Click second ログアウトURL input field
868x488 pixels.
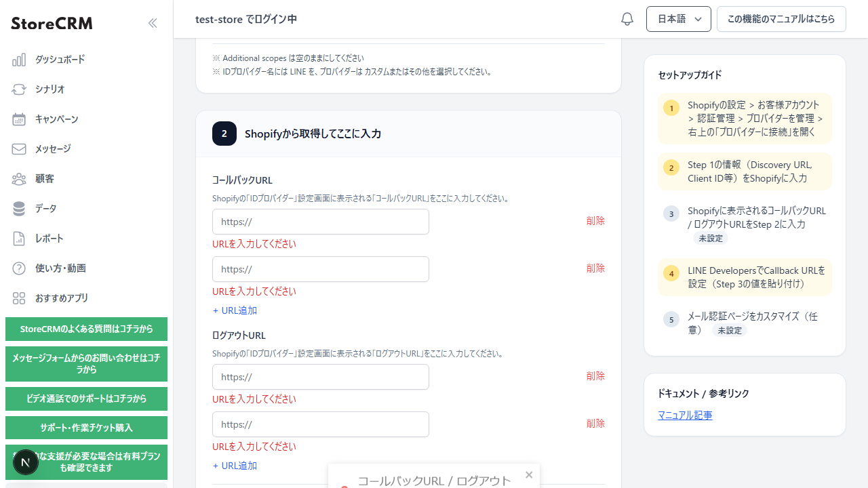[321, 424]
